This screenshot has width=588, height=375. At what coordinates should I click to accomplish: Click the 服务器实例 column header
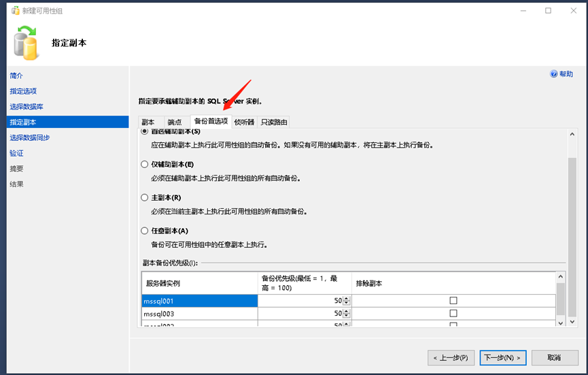(200, 283)
